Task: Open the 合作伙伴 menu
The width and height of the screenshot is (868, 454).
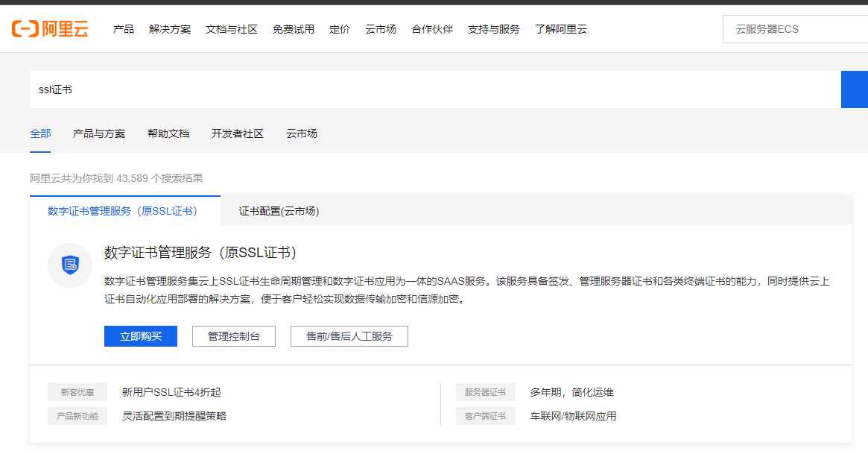Action: point(432,29)
